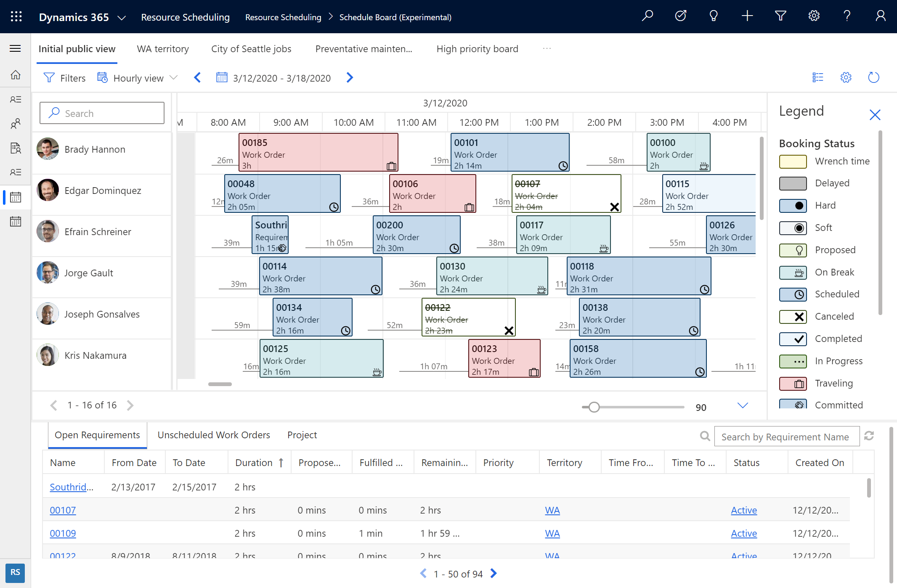
Task: Expand the date range picker dropdown
Action: coord(273,77)
